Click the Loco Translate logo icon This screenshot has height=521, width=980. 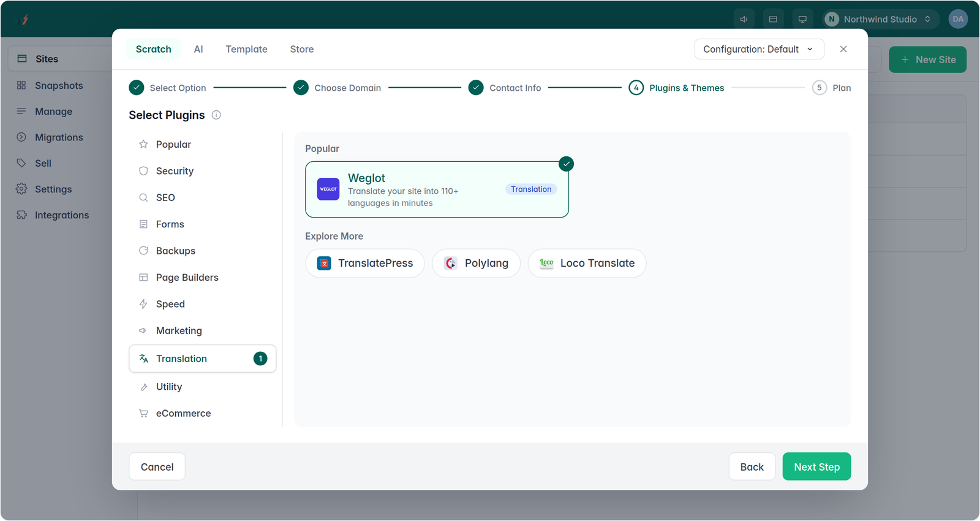pos(546,263)
